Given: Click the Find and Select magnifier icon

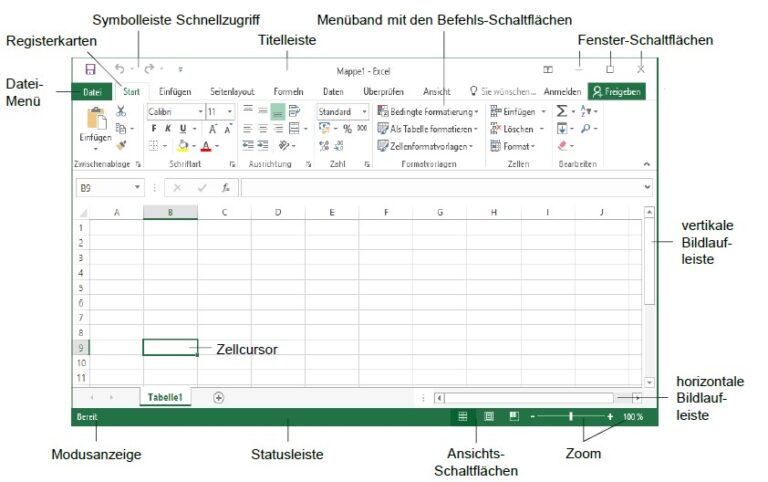Looking at the screenshot, I should (x=585, y=128).
